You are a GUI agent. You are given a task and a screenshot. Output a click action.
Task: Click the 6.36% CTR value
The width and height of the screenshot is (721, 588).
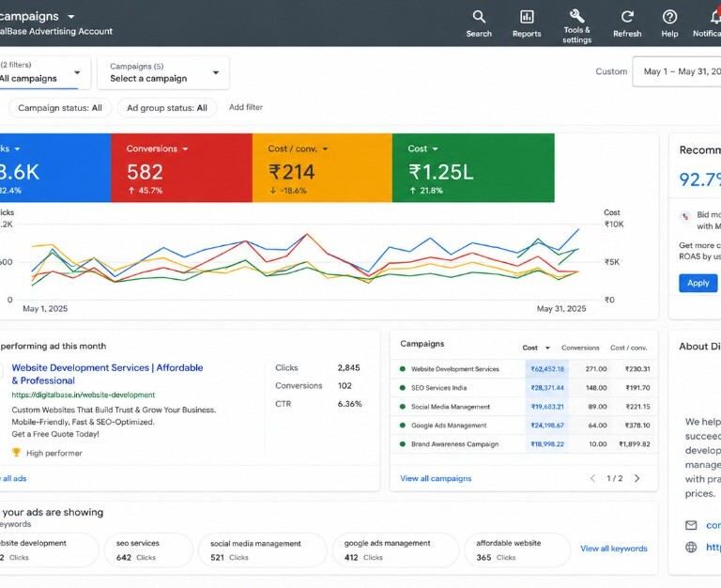349,404
